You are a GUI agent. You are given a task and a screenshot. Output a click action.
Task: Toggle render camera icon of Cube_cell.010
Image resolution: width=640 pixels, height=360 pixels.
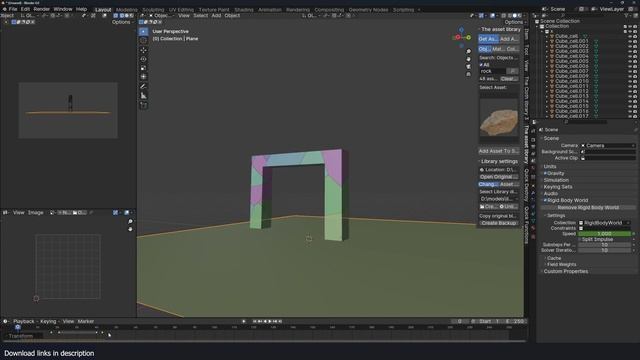[635, 81]
